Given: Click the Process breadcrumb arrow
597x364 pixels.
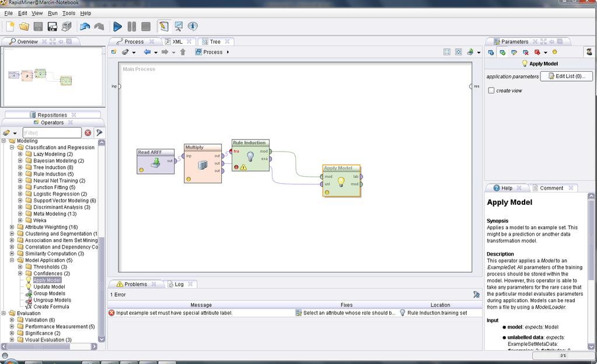Looking at the screenshot, I should 228,52.
